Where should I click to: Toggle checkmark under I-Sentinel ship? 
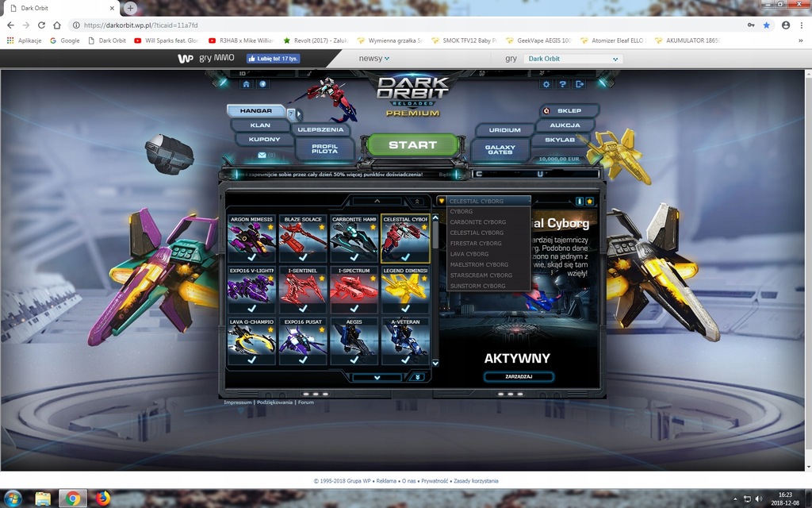pos(303,308)
